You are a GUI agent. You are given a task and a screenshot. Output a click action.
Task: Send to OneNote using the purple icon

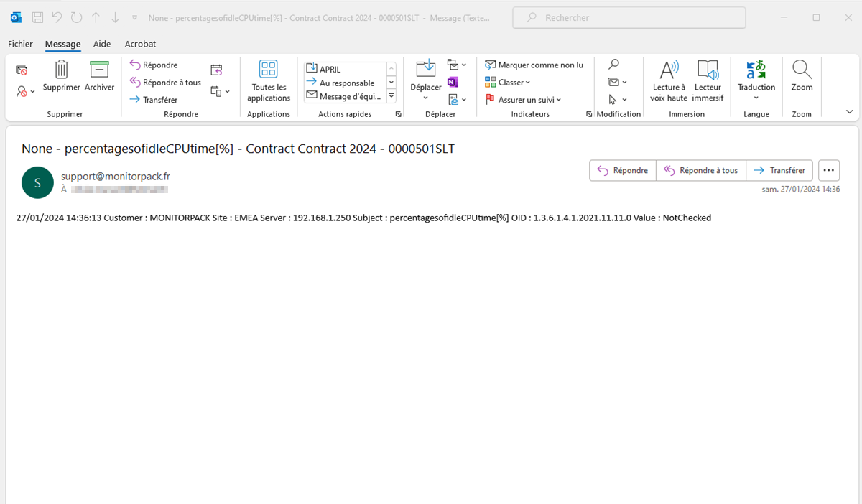[x=453, y=82]
